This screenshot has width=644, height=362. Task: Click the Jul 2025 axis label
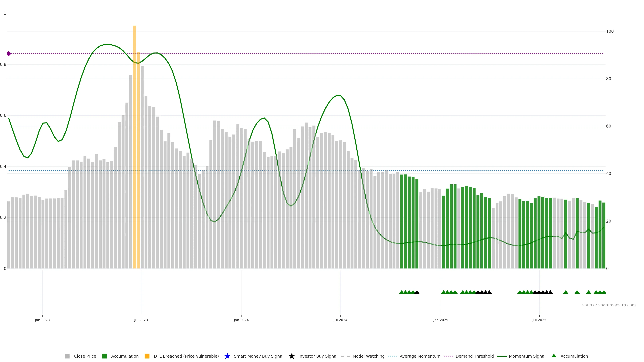point(539,320)
